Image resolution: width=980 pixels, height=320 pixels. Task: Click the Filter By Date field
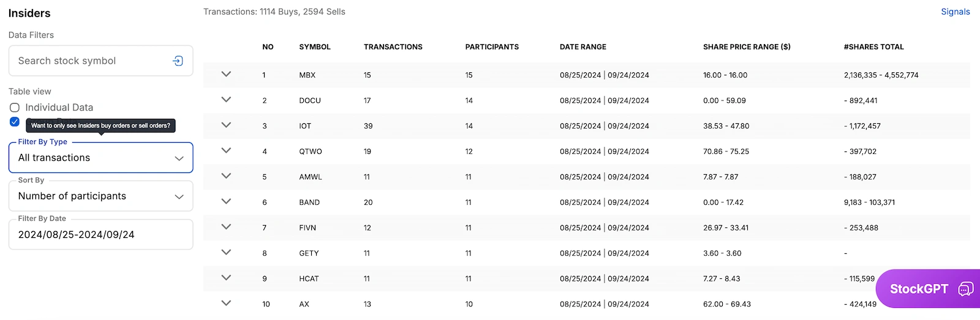(x=100, y=235)
